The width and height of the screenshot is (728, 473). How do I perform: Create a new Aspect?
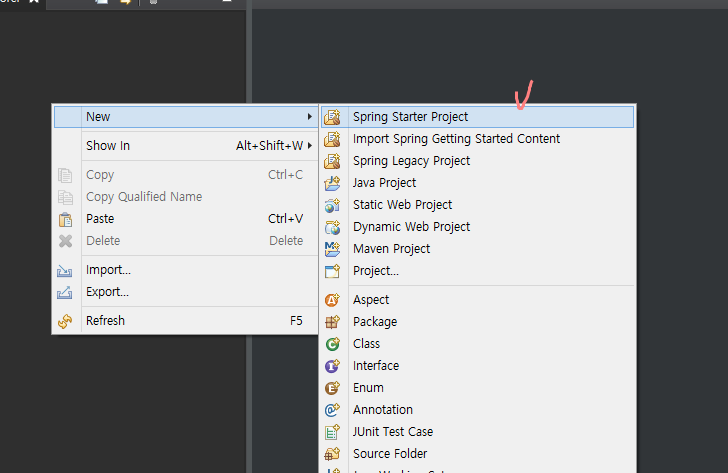tap(477, 300)
